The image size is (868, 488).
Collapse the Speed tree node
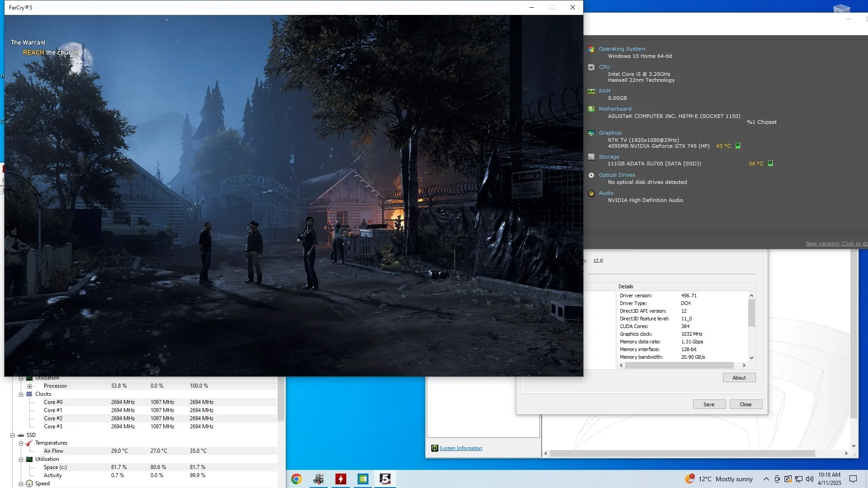(21, 484)
